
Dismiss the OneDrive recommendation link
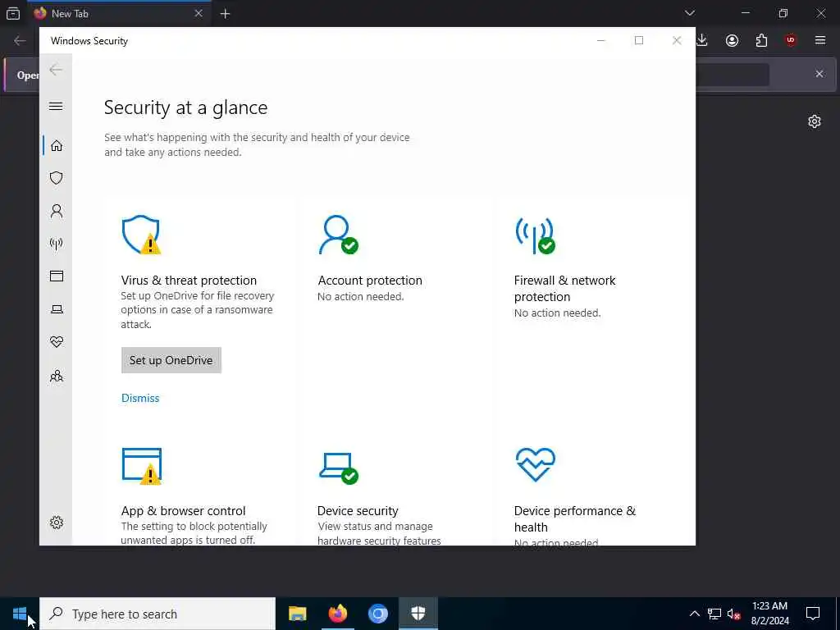point(140,398)
